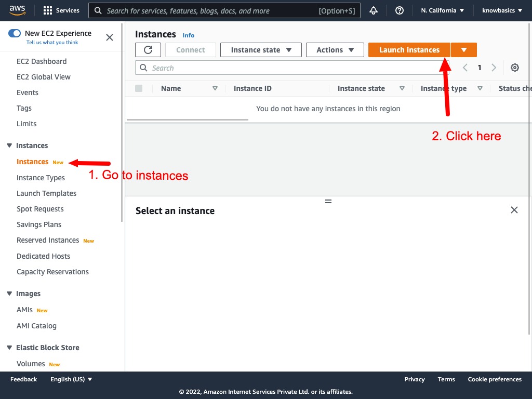Click Tell us what you think link
This screenshot has height=399, width=532.
[x=52, y=43]
